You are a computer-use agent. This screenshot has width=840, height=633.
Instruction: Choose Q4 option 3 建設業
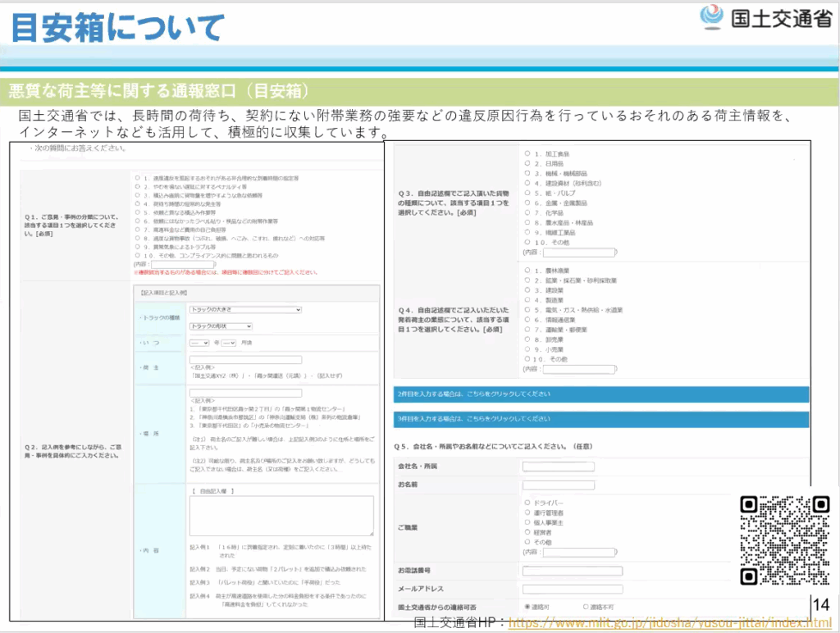(x=527, y=290)
